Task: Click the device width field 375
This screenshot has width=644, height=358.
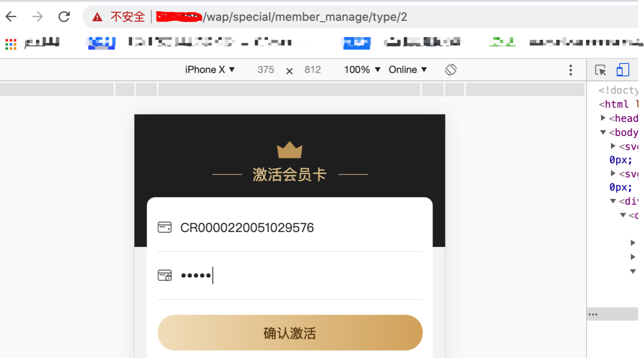Action: [266, 70]
